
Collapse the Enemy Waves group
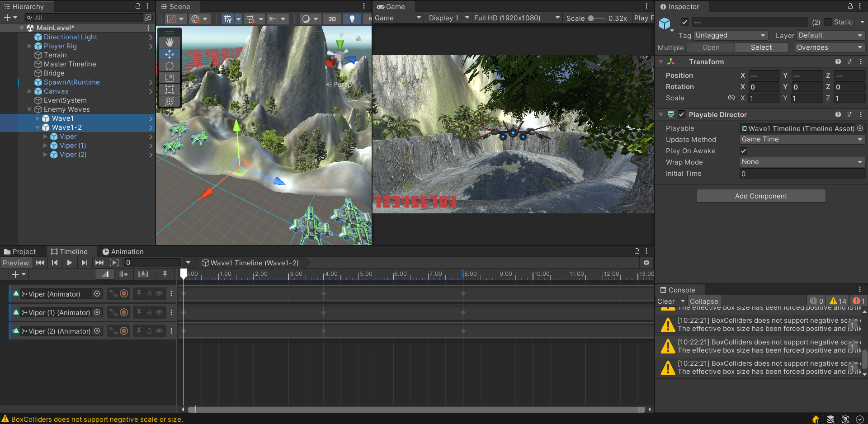tap(29, 109)
